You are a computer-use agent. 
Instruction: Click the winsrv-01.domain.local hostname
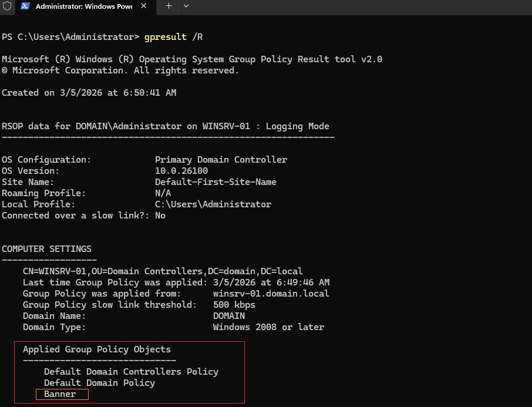pos(271,294)
